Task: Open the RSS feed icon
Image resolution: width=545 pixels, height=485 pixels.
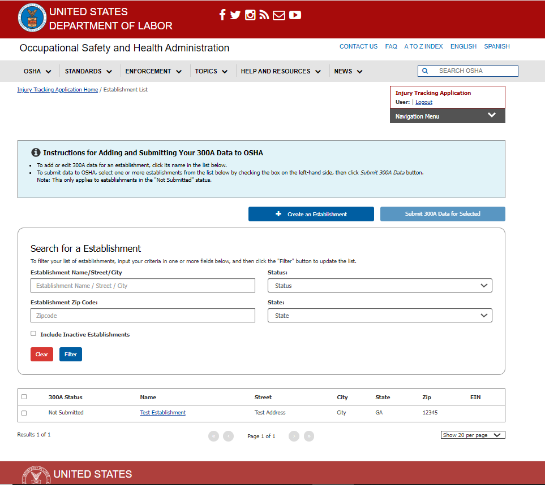Action: pos(264,15)
